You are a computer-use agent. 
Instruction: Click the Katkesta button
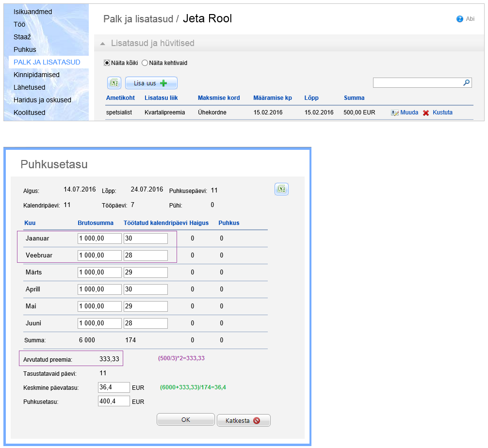tap(244, 420)
